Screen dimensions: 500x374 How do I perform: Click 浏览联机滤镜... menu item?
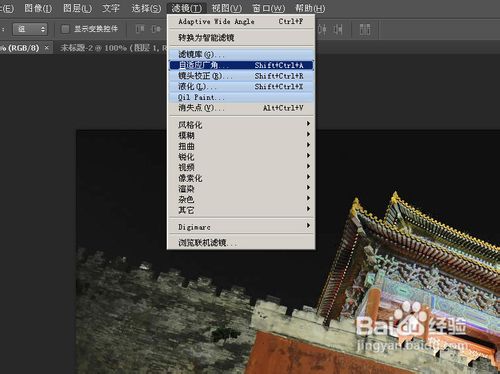point(241,242)
